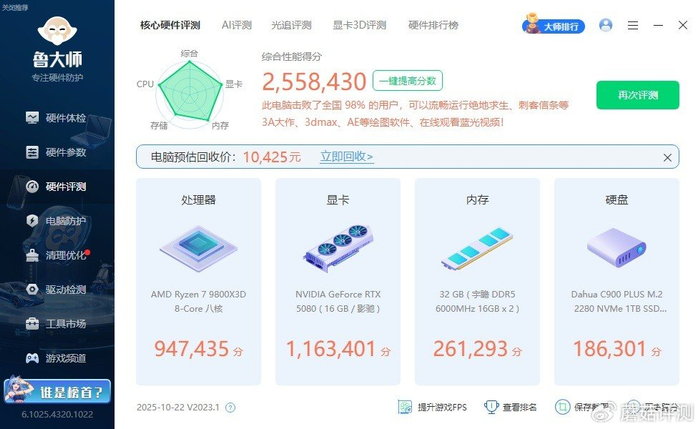Open the hamburger main menu
The image size is (700, 429).
(633, 25)
